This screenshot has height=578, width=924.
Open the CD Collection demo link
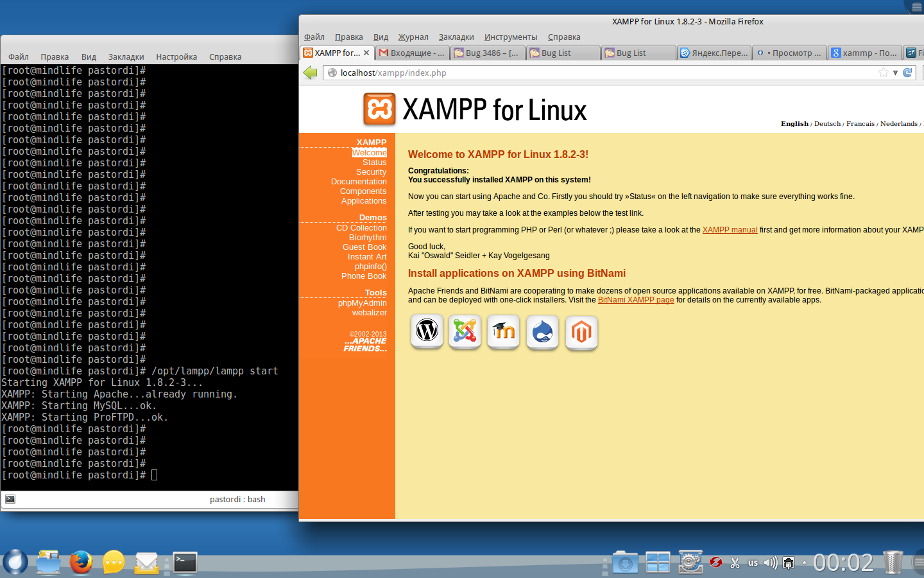[361, 228]
